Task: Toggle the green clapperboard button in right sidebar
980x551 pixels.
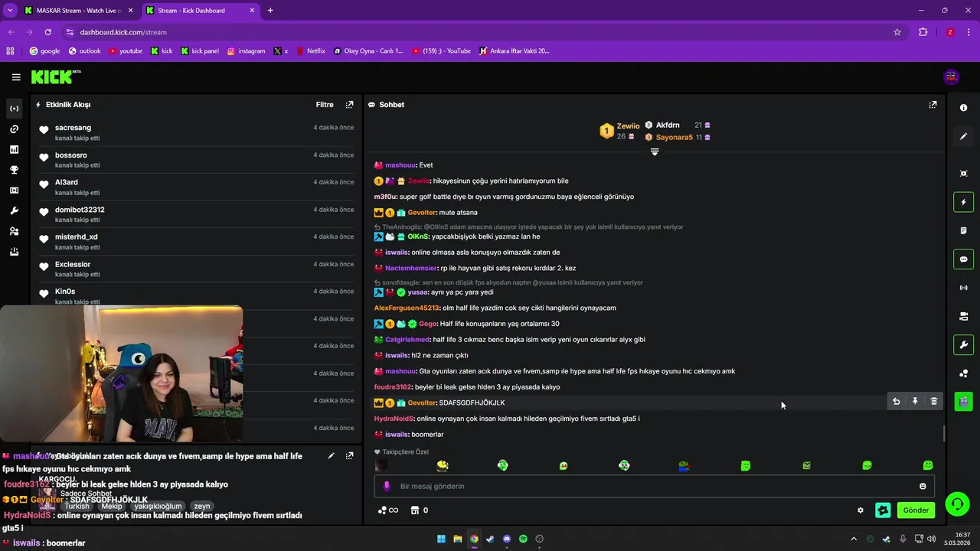Action: tap(963, 401)
